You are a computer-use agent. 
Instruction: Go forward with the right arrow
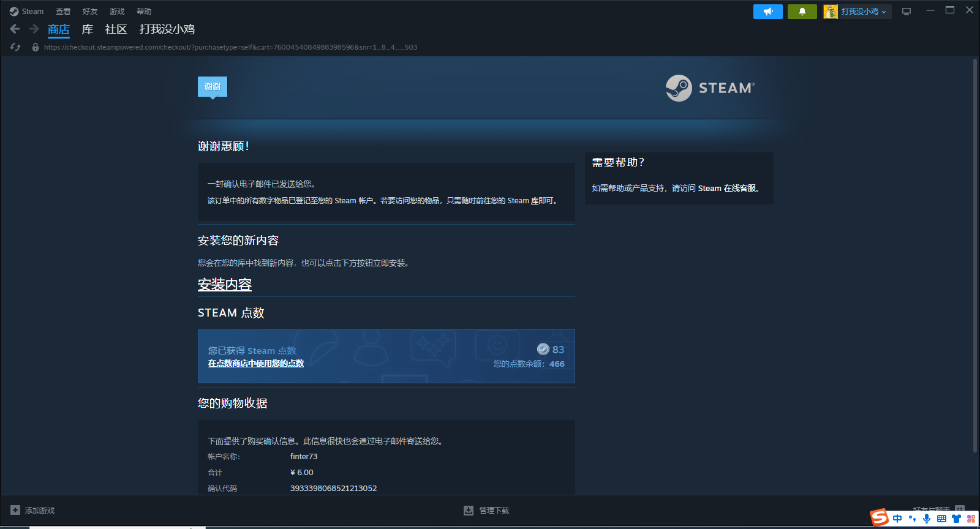(x=34, y=29)
